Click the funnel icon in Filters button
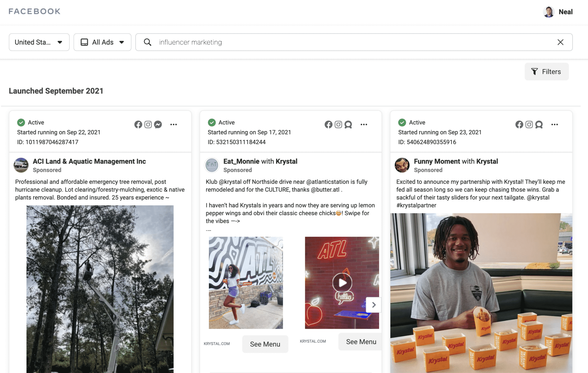588x373 pixels. click(x=534, y=71)
